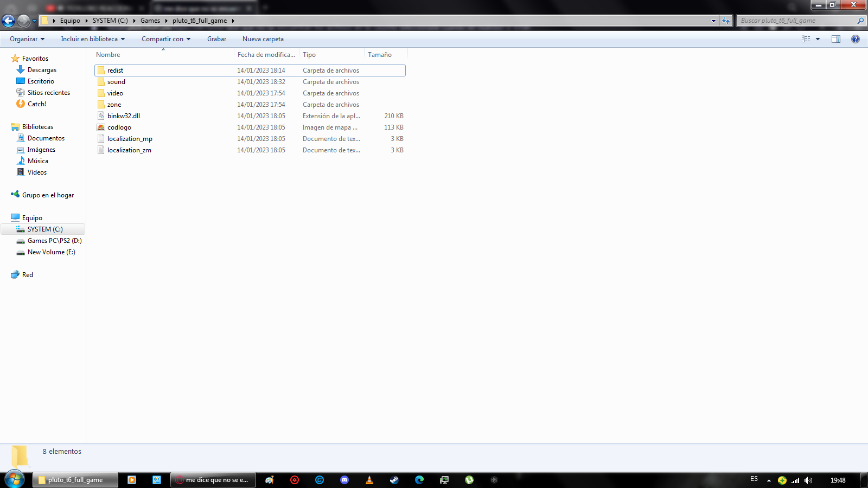The height and width of the screenshot is (488, 868).
Task: Click the Forward navigation arrow
Action: (23, 21)
